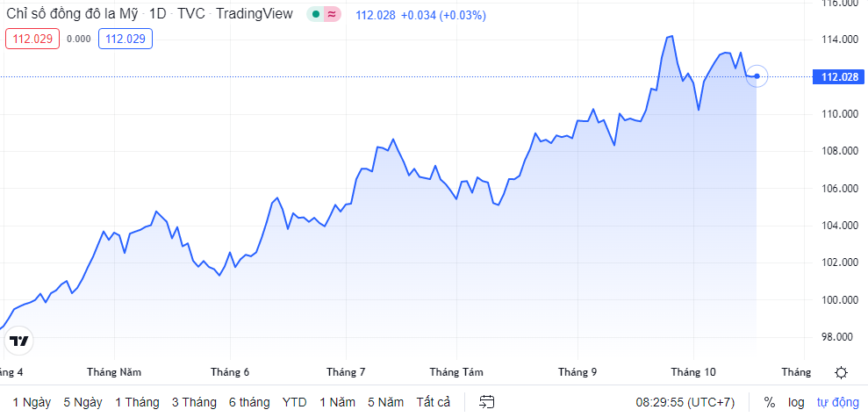This screenshot has height=417, width=868.
Task: Switch to the 'YTD' range
Action: point(294,402)
